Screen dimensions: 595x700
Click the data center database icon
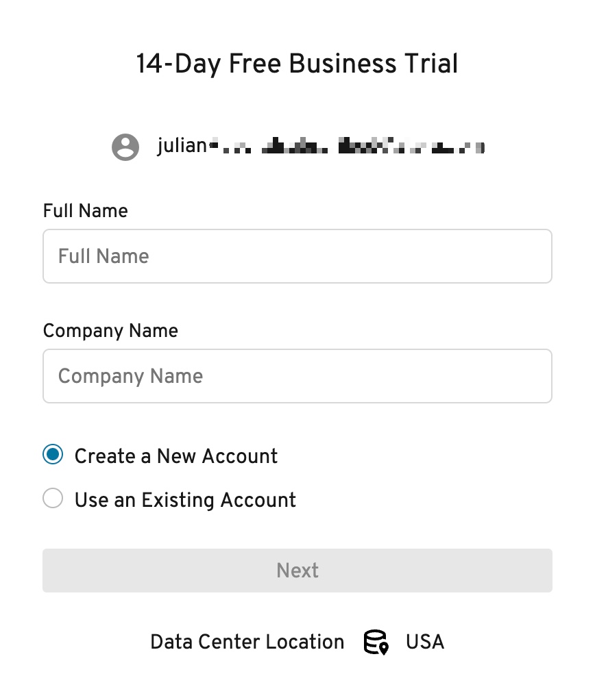[x=376, y=642]
